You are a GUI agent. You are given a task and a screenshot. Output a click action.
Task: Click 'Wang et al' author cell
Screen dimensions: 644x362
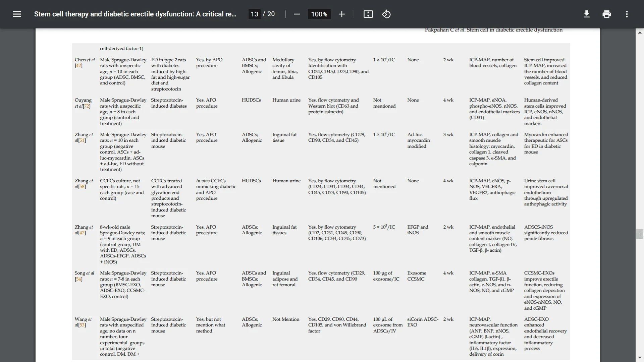(x=83, y=322)
